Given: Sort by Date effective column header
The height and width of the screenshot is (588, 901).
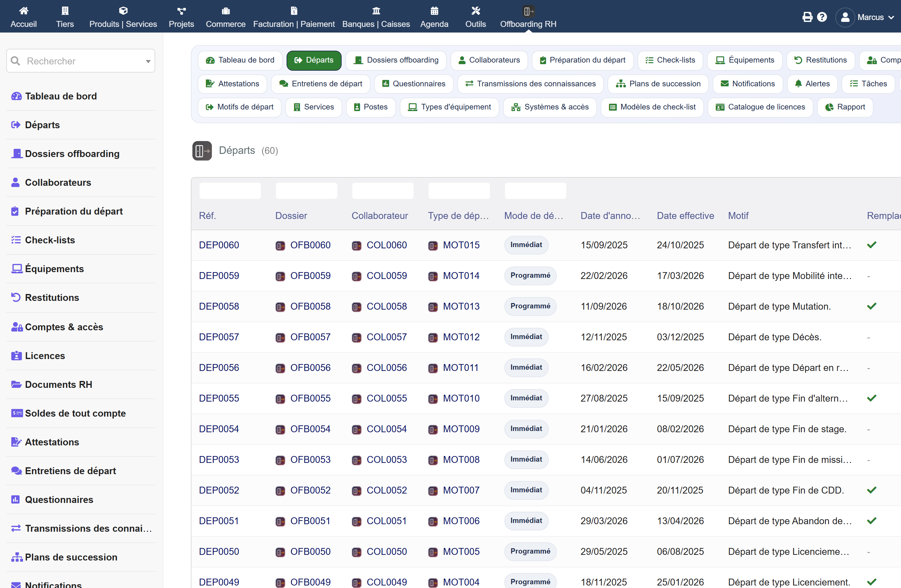Looking at the screenshot, I should (x=685, y=216).
